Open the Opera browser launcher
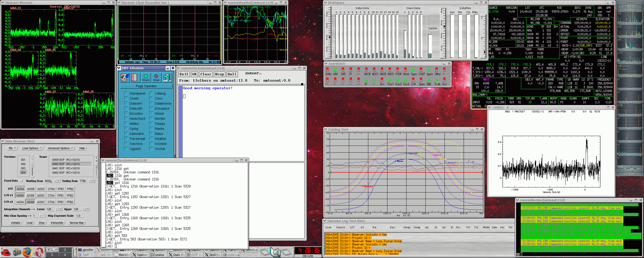644x258 pixels. point(39,252)
